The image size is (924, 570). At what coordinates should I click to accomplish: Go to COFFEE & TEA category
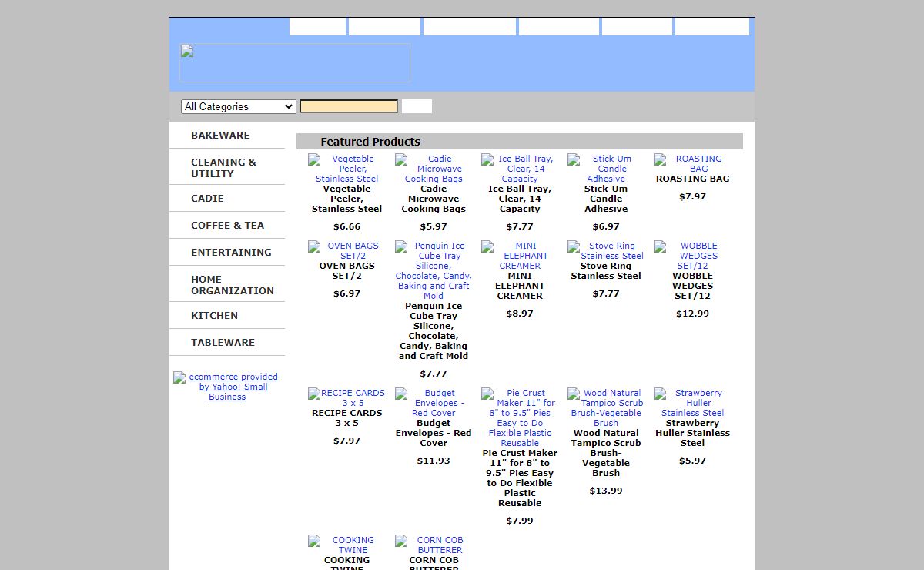coord(227,226)
